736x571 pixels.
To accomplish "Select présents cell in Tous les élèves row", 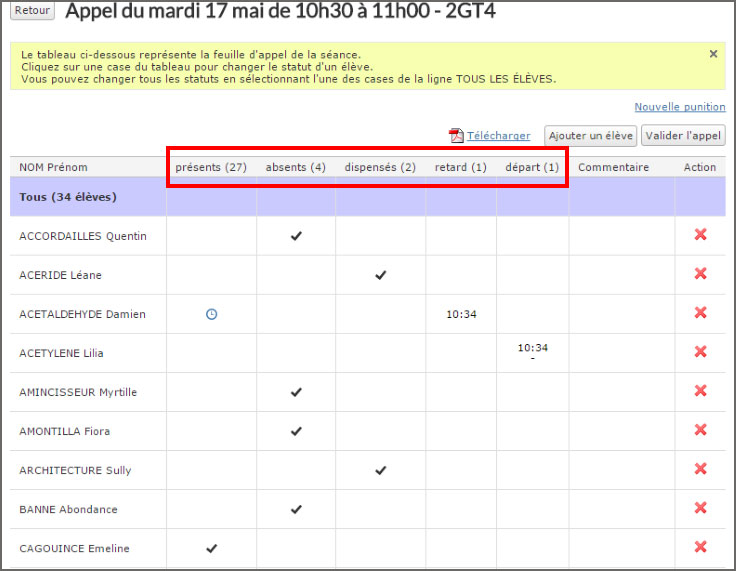I will pyautogui.click(x=211, y=197).
